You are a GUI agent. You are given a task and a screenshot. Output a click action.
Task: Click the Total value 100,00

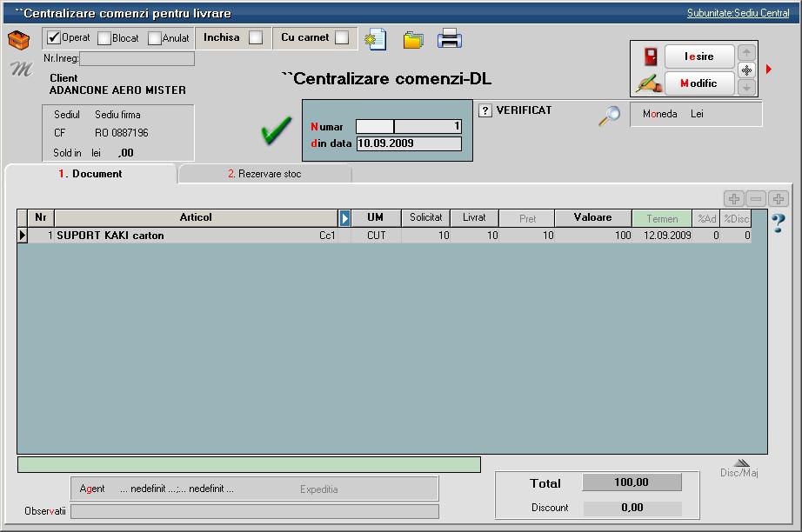[x=632, y=482]
